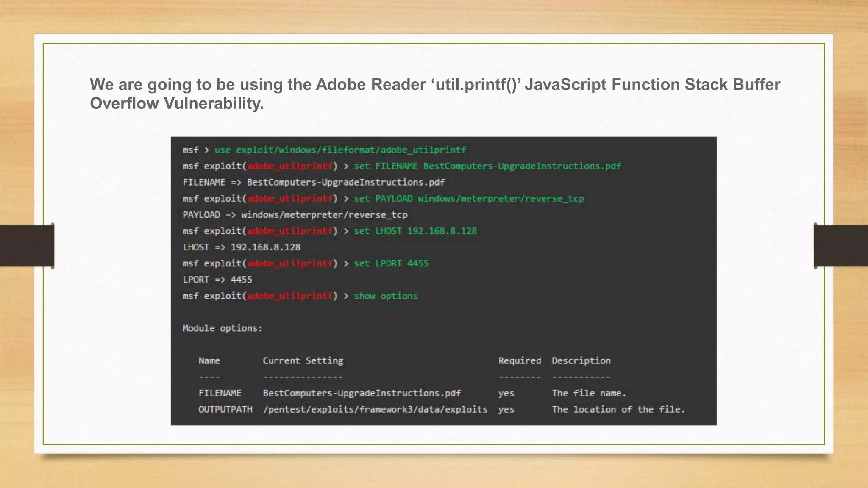Viewport: 868px width, 488px height.
Task: Click the 'Description' column header
Action: [581, 361]
